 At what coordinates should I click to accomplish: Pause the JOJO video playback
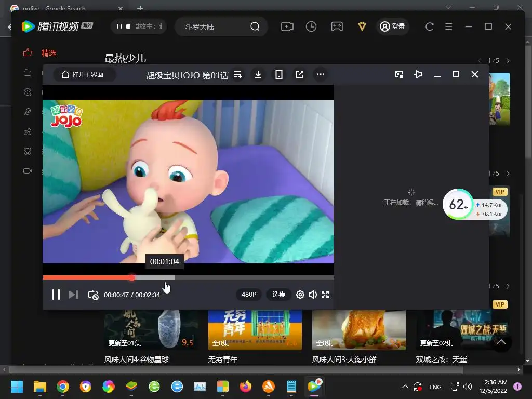click(56, 295)
